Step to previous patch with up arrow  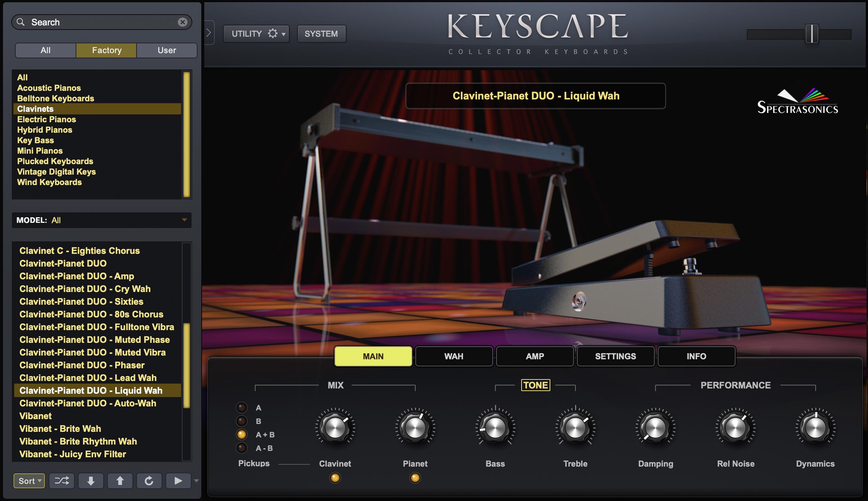coord(120,480)
